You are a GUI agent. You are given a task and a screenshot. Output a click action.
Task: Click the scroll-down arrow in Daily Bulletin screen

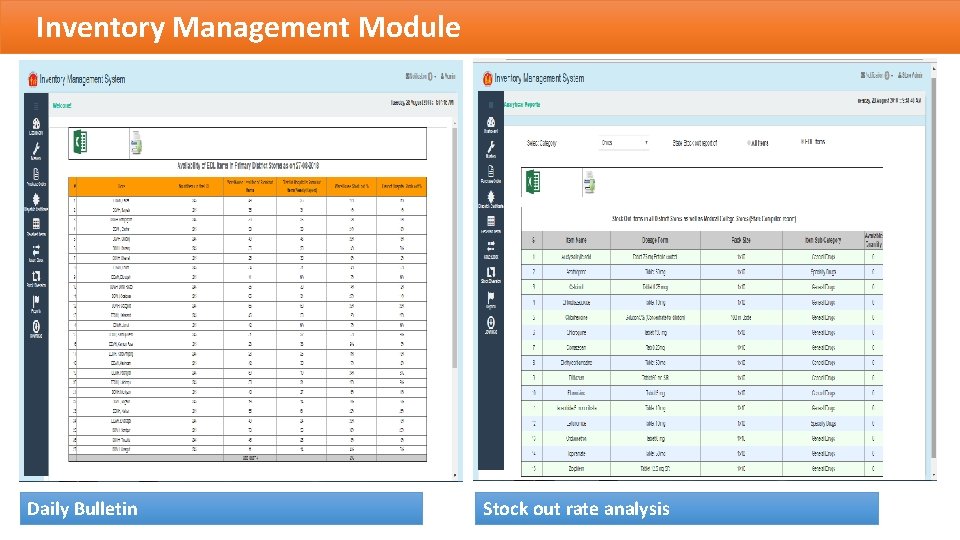[x=455, y=475]
